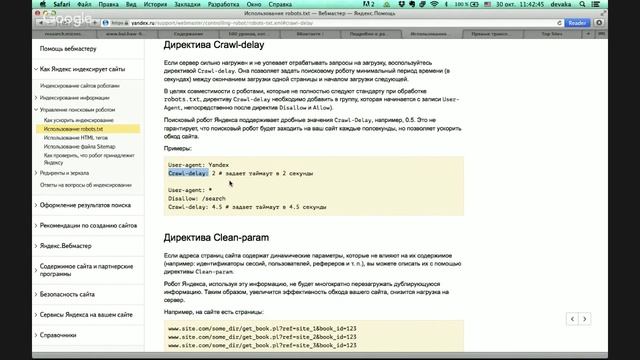Click the Wi-Fi status icon
This screenshot has height=360, width=640.
(435, 4)
